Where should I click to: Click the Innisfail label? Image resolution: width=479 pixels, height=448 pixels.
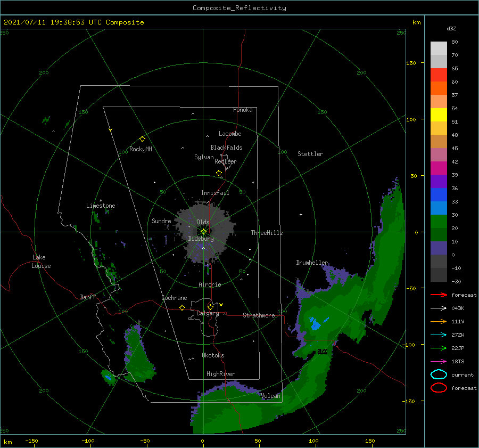(215, 193)
